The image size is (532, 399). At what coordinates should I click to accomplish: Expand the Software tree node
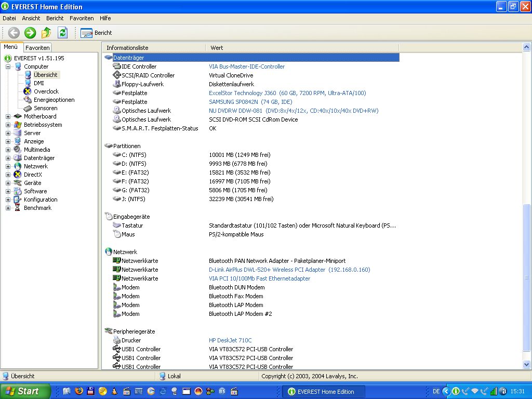tap(8, 191)
